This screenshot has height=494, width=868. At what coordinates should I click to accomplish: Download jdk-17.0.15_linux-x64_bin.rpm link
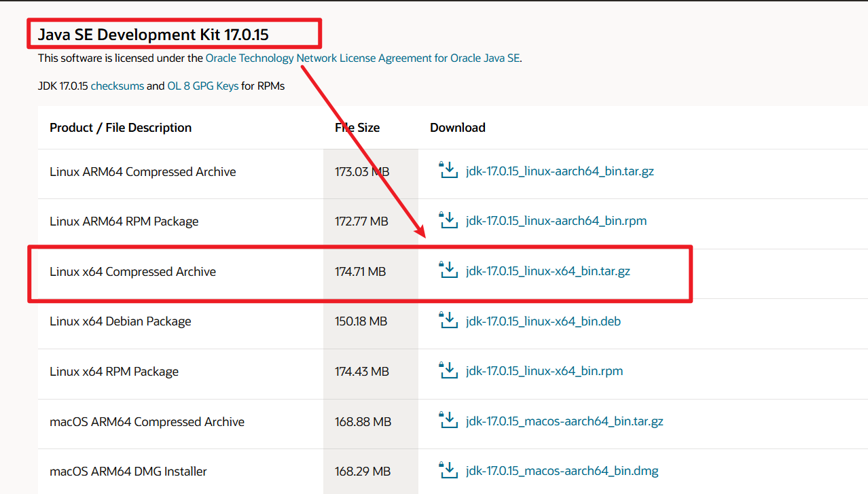point(544,371)
